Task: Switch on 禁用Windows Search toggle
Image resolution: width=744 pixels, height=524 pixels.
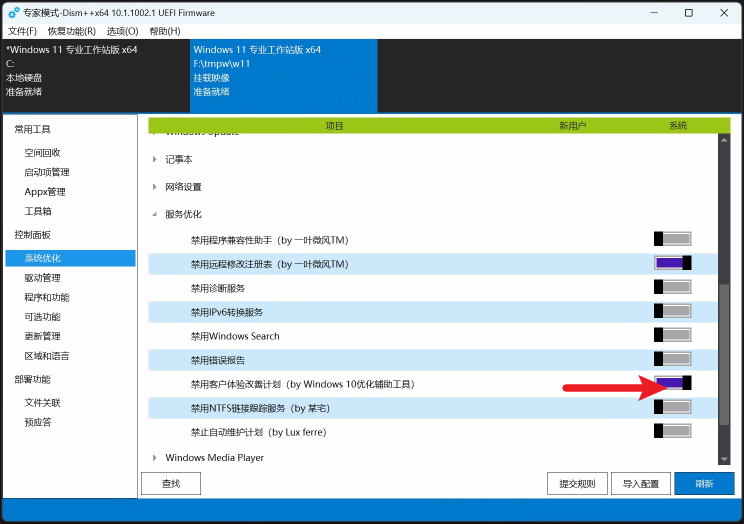Action: pos(672,335)
